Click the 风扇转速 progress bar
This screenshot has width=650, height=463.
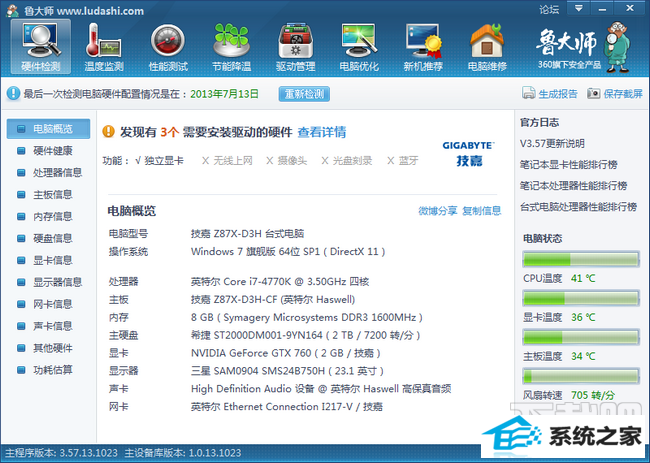pos(581,376)
